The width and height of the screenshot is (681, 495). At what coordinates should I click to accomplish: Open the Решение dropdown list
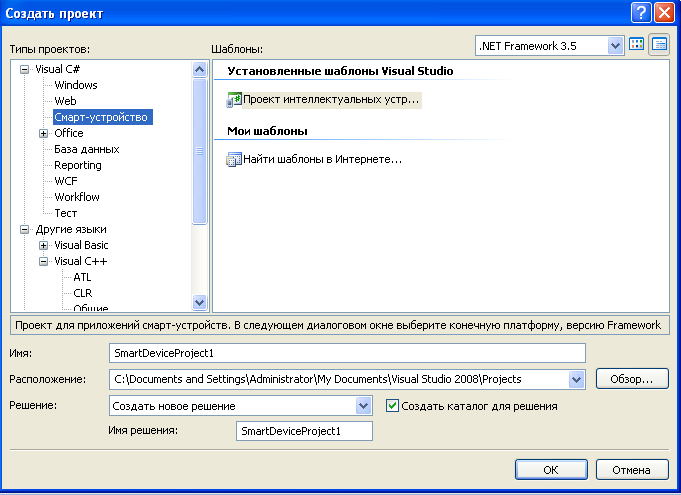click(363, 406)
